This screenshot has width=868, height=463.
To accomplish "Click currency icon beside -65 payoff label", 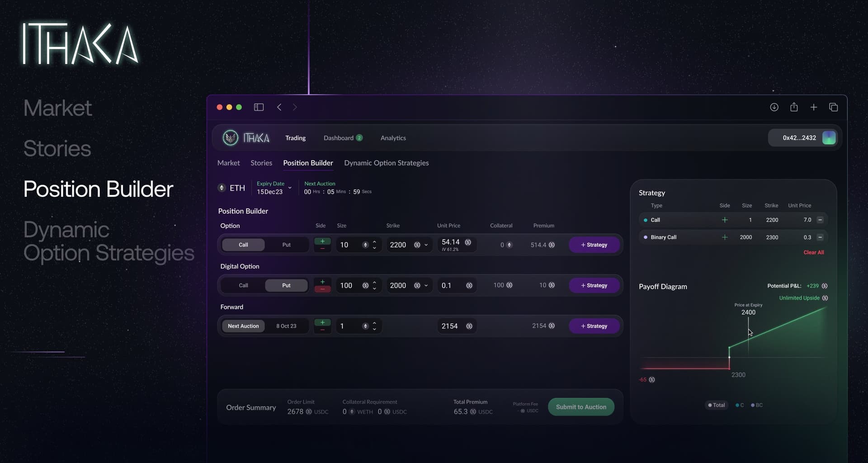I will pyautogui.click(x=652, y=379).
